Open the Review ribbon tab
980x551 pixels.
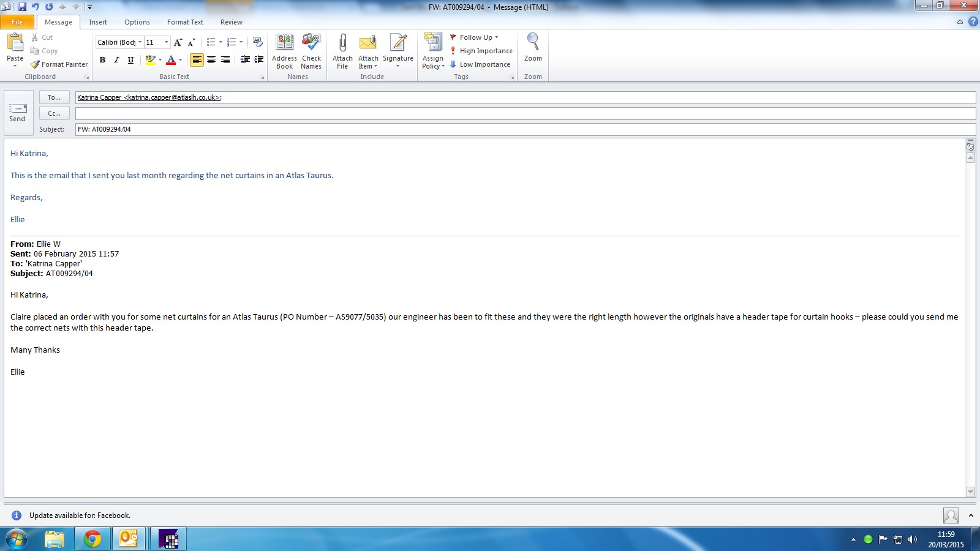tap(232, 22)
